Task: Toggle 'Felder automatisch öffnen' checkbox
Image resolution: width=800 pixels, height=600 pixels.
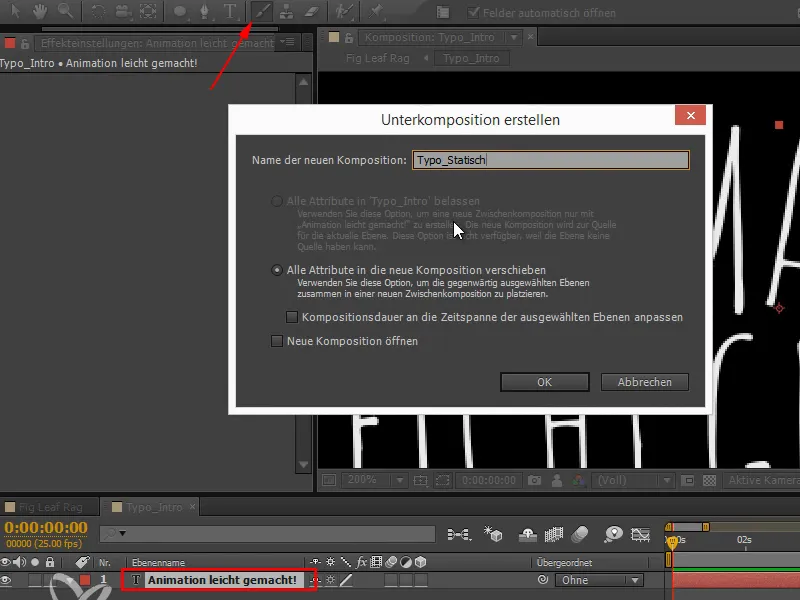Action: pyautogui.click(x=473, y=13)
